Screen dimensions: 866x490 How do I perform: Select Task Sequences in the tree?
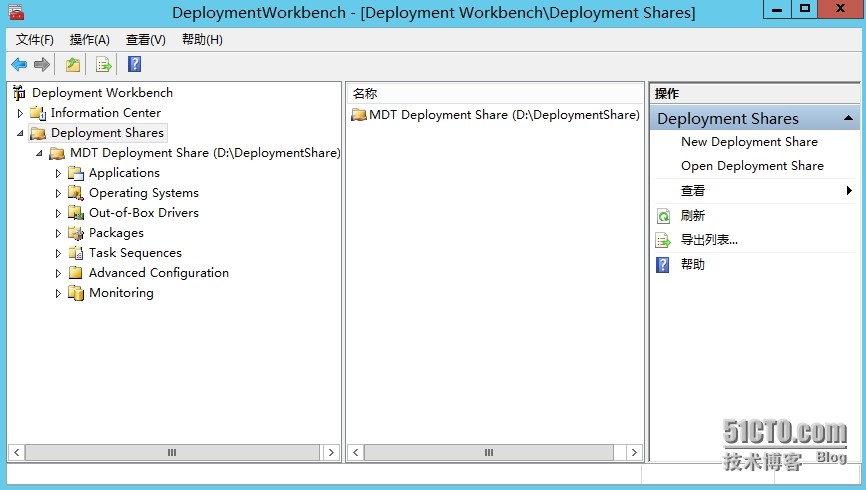135,252
